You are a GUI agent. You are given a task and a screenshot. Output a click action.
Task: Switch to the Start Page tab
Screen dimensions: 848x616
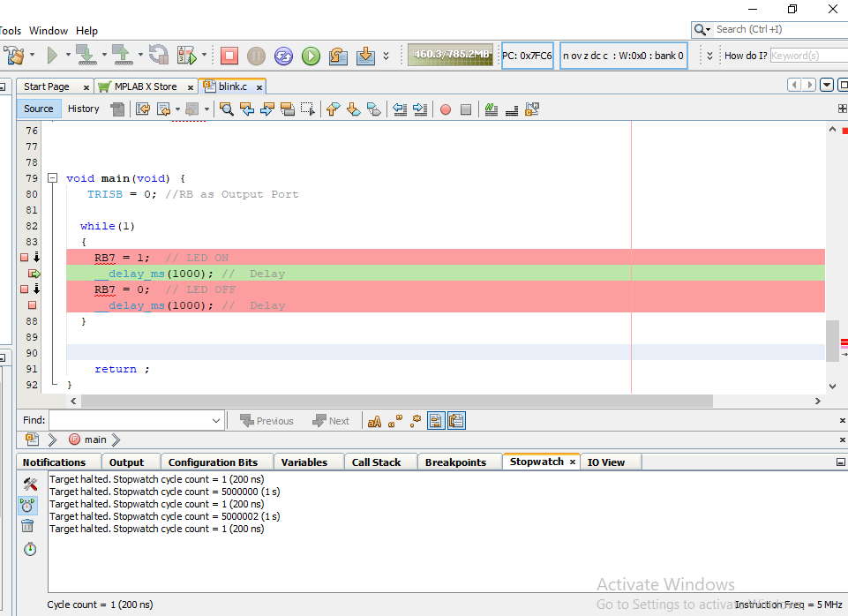pos(47,86)
